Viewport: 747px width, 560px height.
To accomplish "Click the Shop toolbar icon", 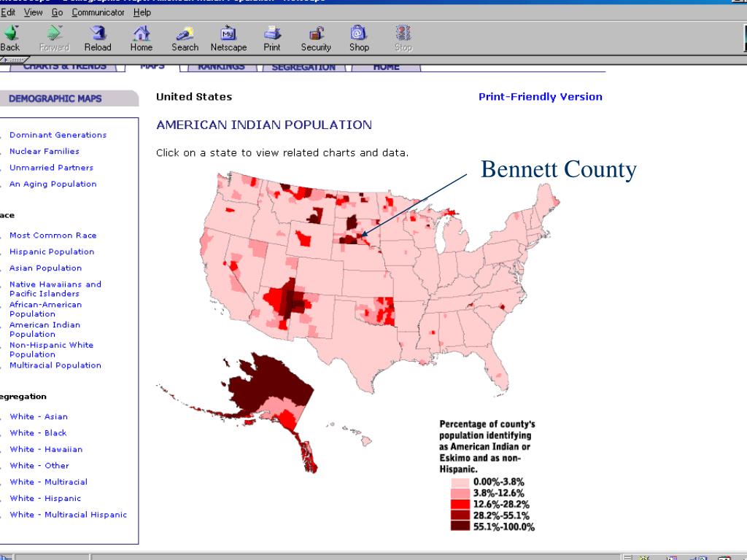I will 359,33.
